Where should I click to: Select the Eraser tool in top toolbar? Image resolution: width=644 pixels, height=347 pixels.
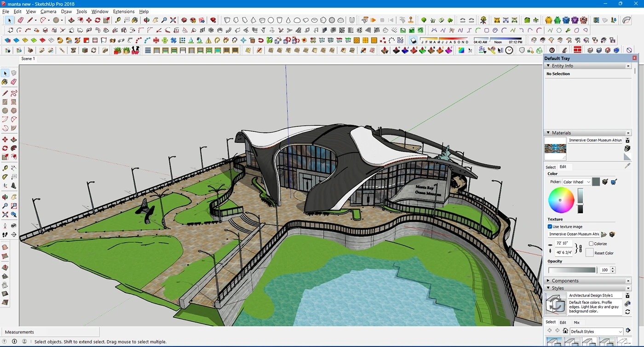[20, 20]
